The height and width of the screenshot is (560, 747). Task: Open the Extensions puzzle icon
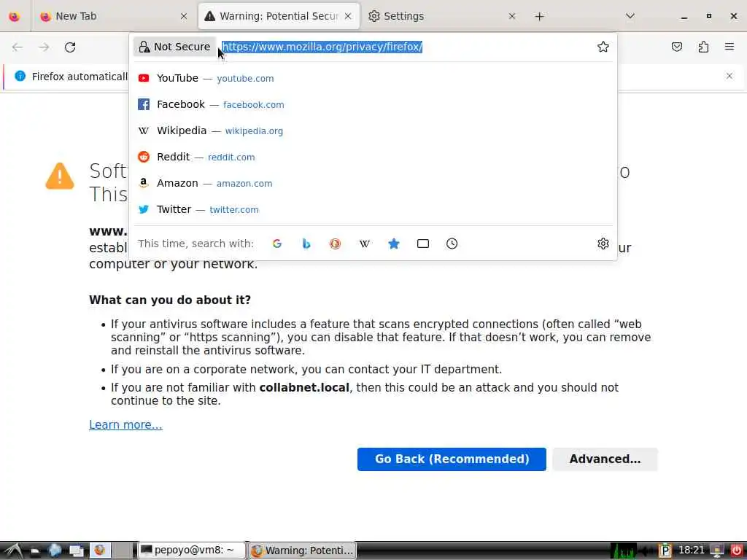pos(703,47)
